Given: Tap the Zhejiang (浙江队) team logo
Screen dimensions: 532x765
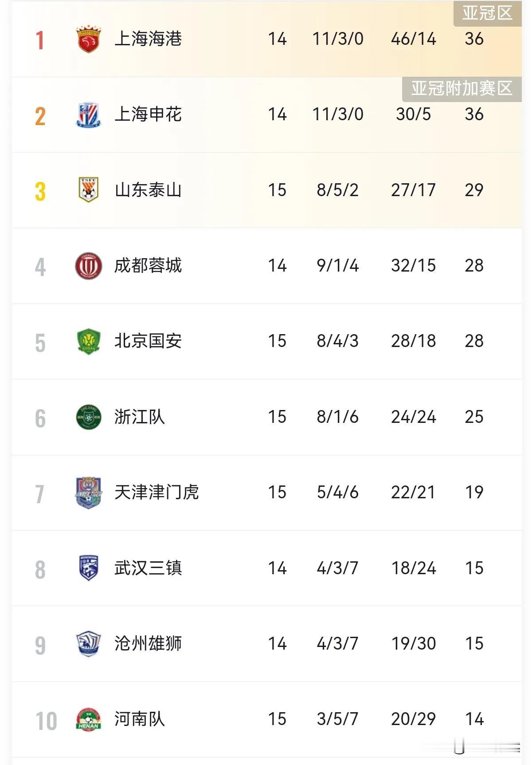Looking at the screenshot, I should pyautogui.click(x=89, y=417).
